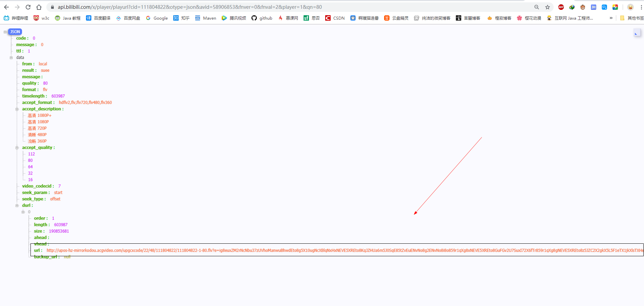Open the 互联网 Java 工程师 bookmark

(570, 18)
